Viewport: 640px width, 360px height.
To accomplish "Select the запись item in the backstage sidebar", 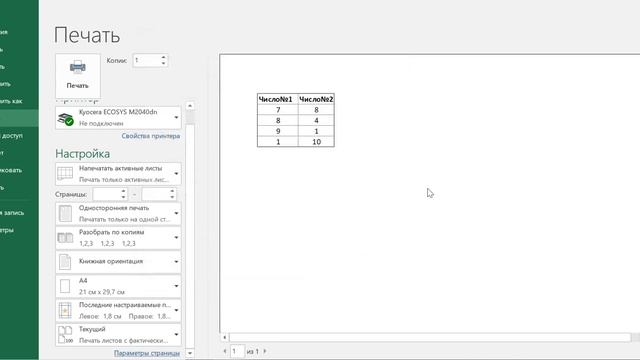I will [x=12, y=213].
